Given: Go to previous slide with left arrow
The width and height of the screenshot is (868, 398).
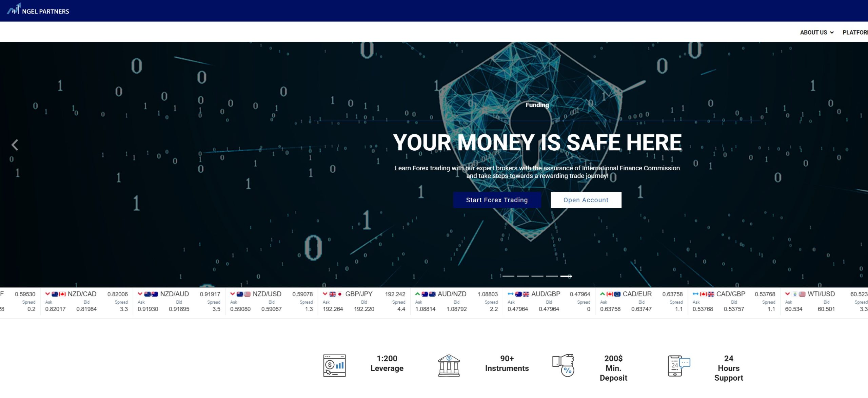Looking at the screenshot, I should [15, 145].
